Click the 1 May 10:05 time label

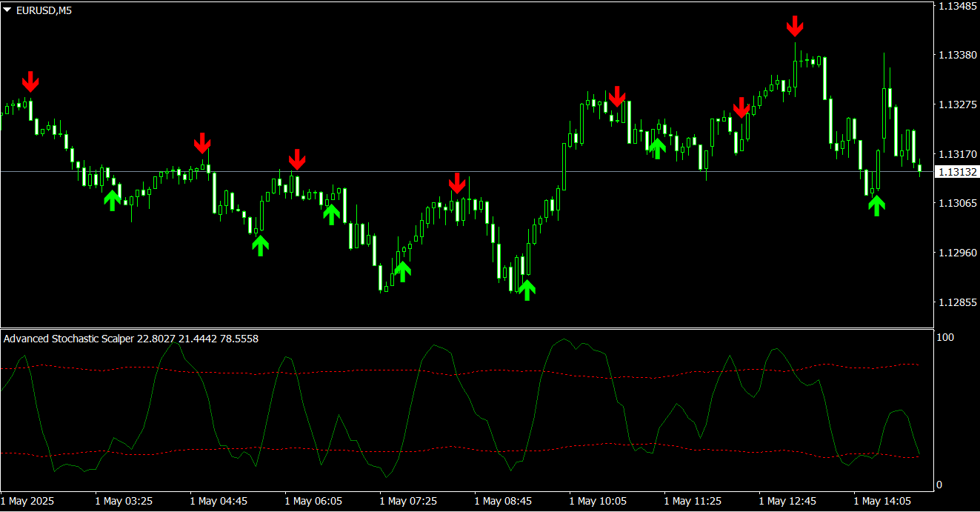599,502
